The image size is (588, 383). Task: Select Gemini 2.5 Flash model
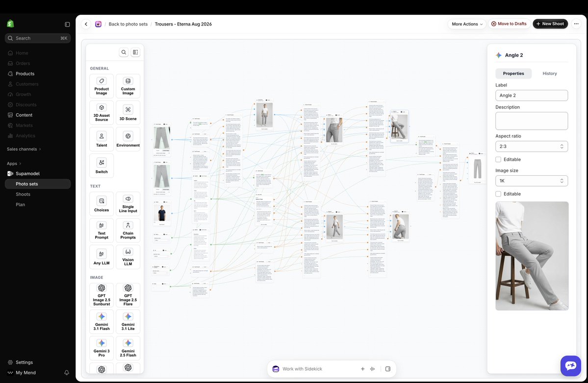(128, 348)
